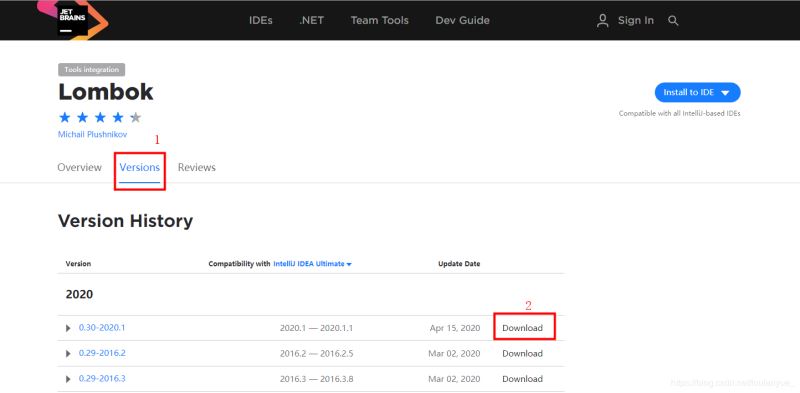
Task: Open the Reviews tab
Action: tap(196, 167)
